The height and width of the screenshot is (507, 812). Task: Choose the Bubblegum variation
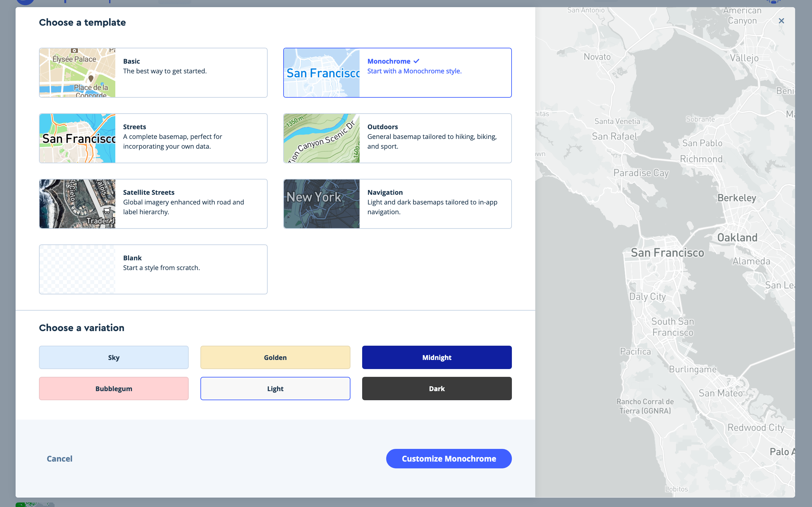point(114,389)
